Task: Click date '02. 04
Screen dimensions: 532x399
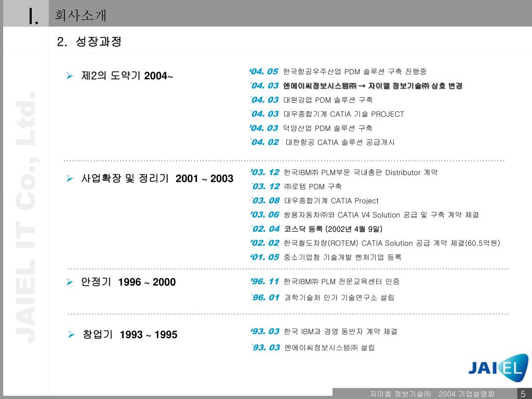Action: point(265,229)
